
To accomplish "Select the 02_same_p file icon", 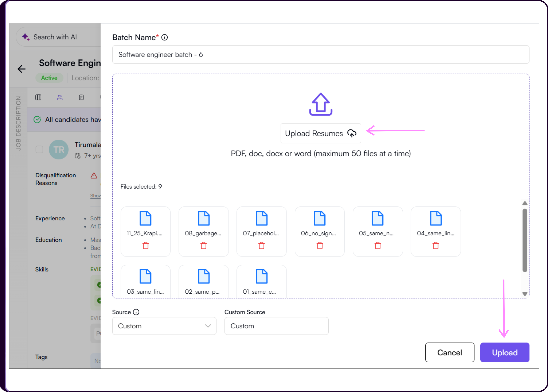I will 204,276.
